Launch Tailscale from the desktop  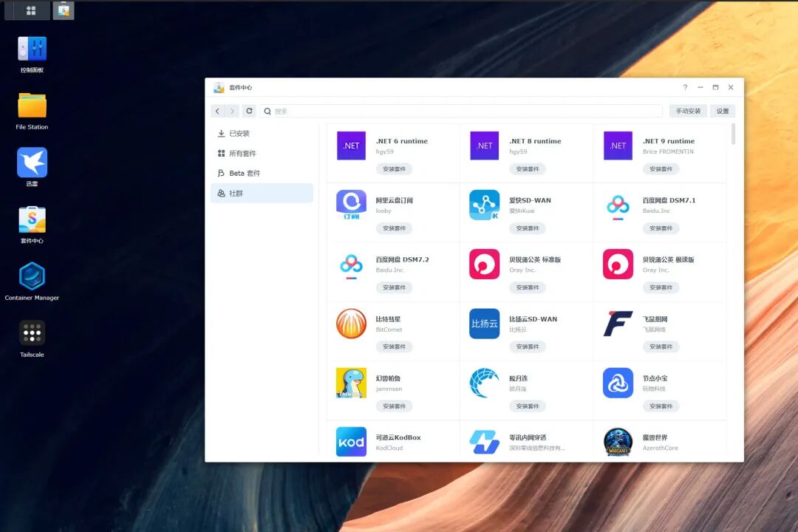[32, 333]
